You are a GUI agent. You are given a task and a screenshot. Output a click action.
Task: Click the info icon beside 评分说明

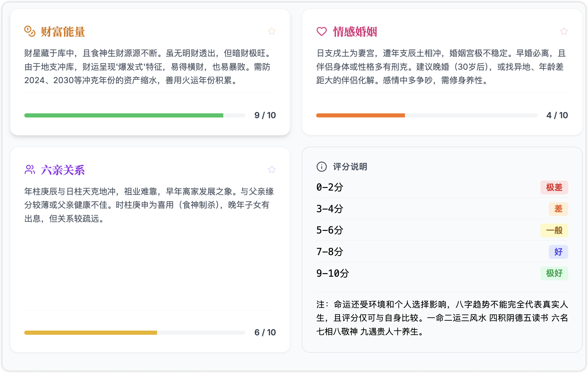click(322, 167)
